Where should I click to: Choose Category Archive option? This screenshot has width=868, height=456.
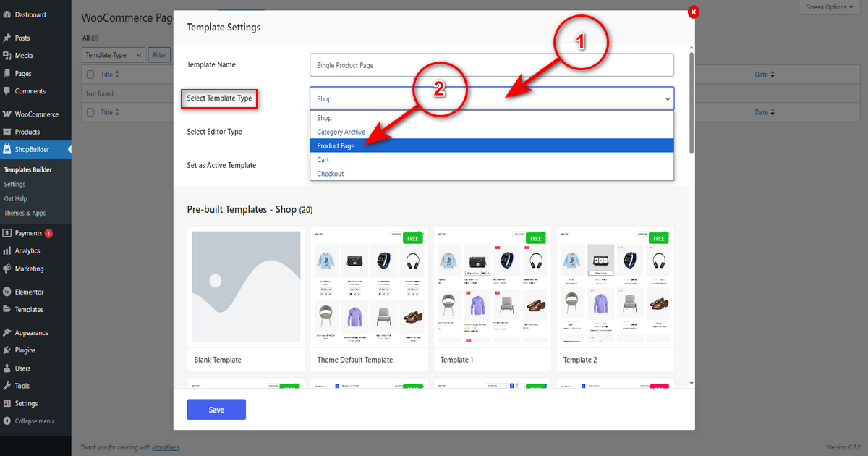coord(492,132)
